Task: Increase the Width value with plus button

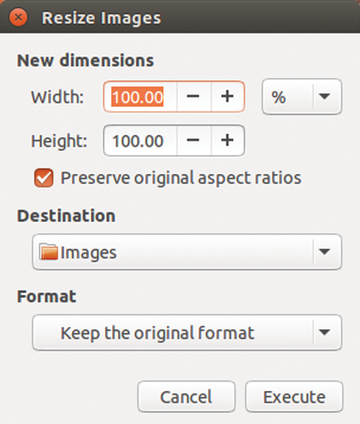Action: [x=227, y=97]
